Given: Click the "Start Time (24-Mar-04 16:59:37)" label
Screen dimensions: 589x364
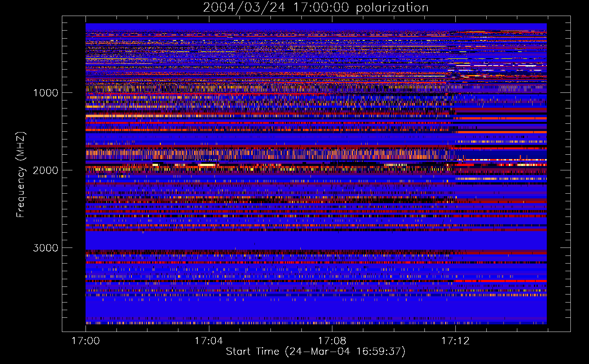Looking at the screenshot, I should 316,352.
